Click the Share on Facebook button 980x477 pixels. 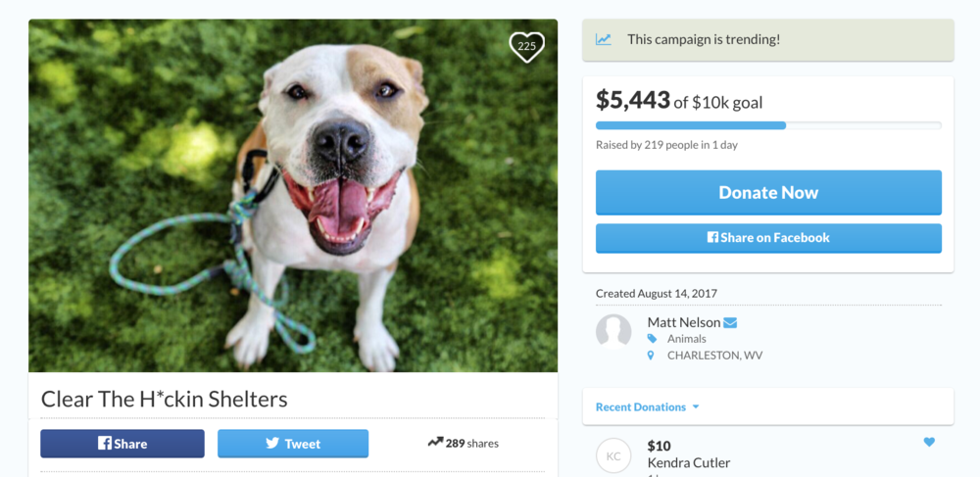click(768, 238)
